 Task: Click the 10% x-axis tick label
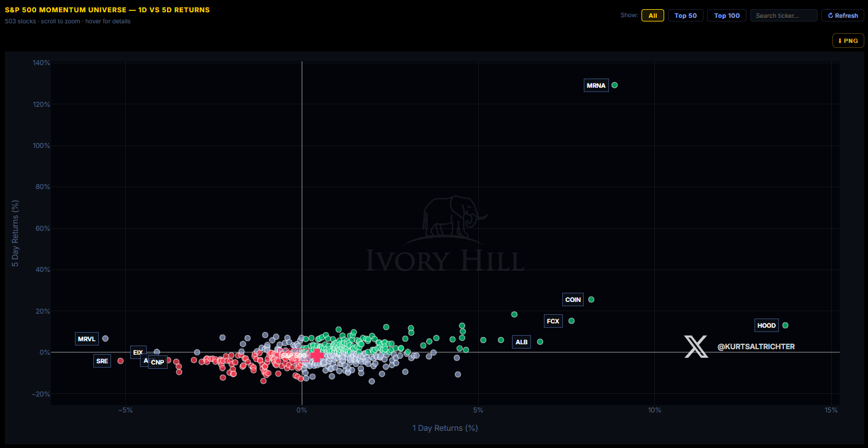(x=654, y=411)
